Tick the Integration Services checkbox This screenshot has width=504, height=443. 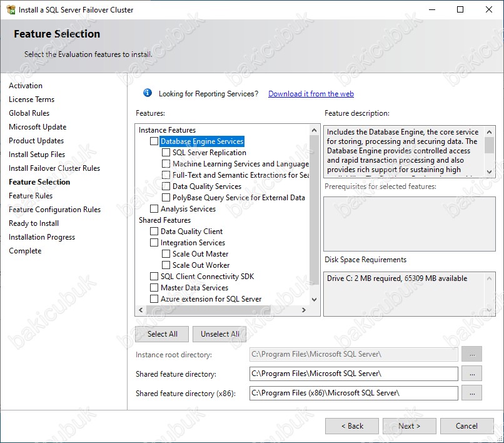tap(154, 243)
